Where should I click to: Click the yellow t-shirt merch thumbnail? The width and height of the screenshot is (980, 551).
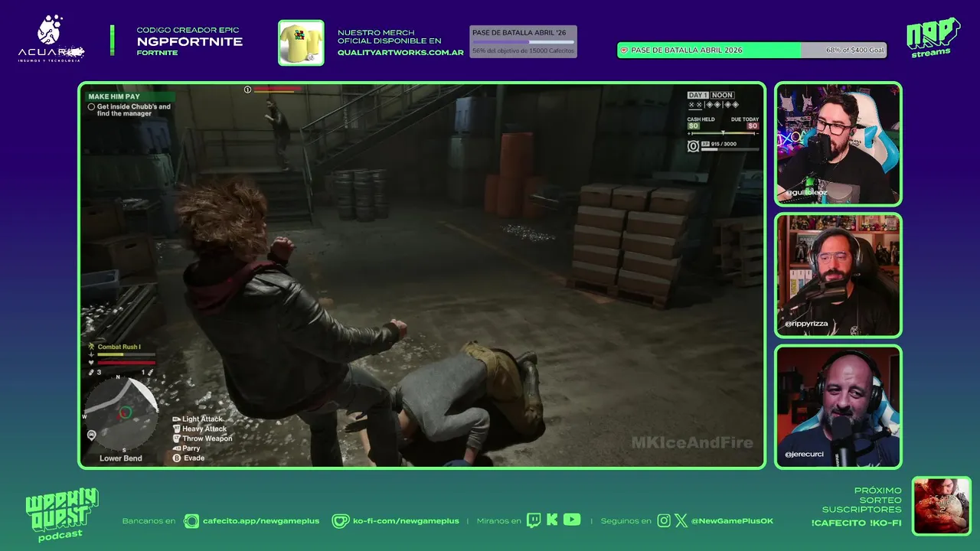click(301, 43)
